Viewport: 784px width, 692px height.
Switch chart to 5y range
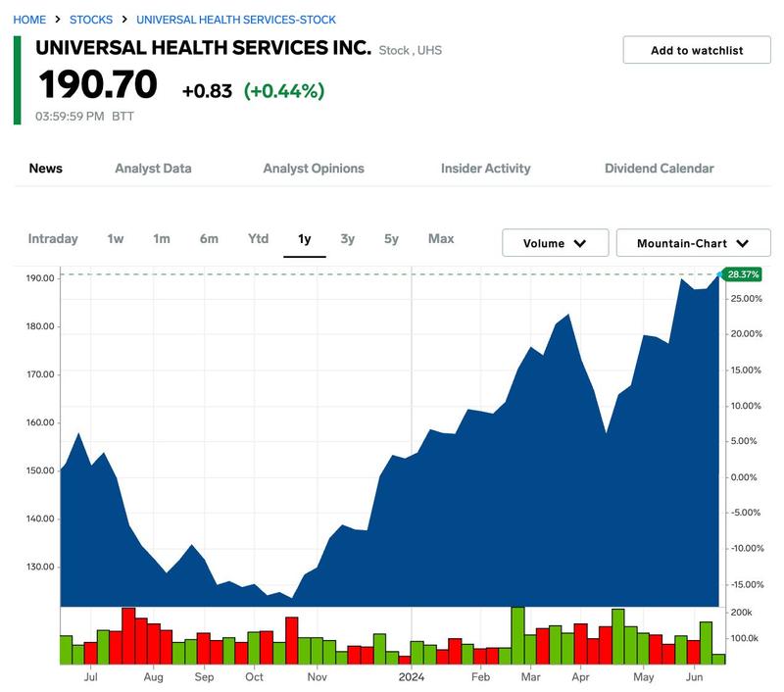point(391,239)
